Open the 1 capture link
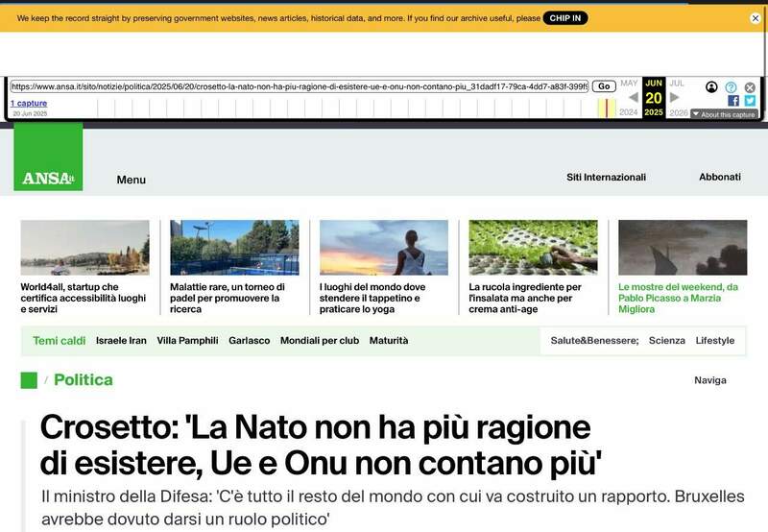The width and height of the screenshot is (768, 532). 29,104
